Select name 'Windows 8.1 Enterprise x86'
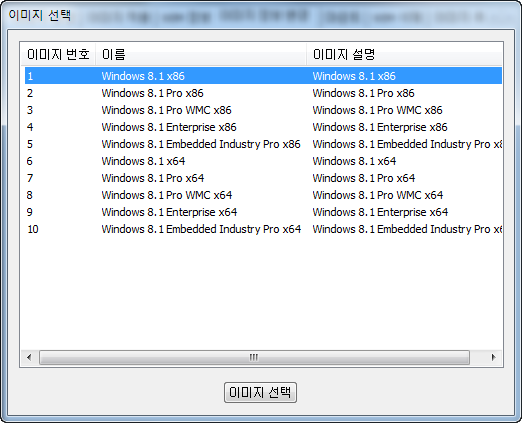The height and width of the screenshot is (423, 522). pos(169,127)
